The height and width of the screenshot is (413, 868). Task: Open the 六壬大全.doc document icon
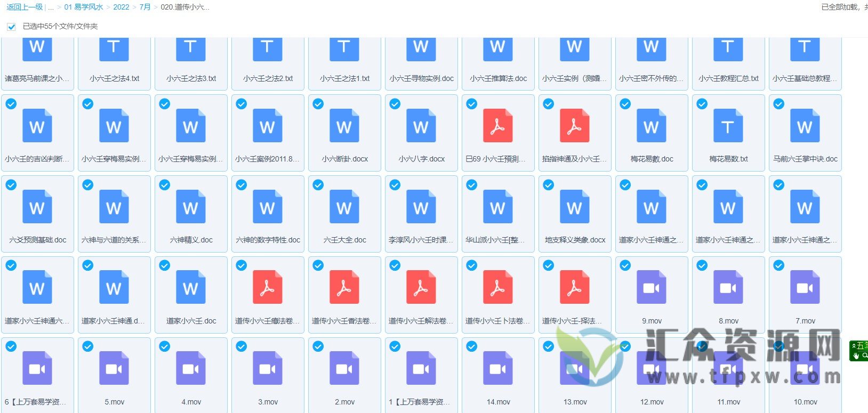click(x=344, y=207)
